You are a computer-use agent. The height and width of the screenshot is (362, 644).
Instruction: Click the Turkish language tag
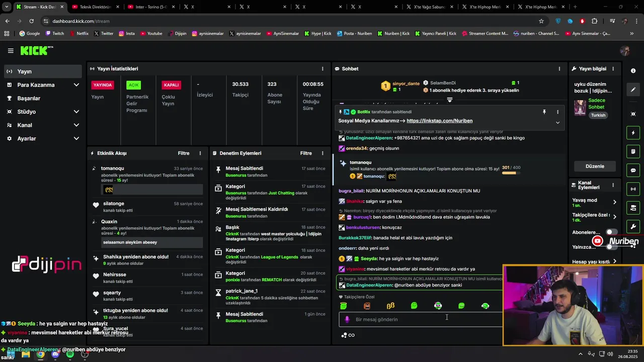pos(598,115)
